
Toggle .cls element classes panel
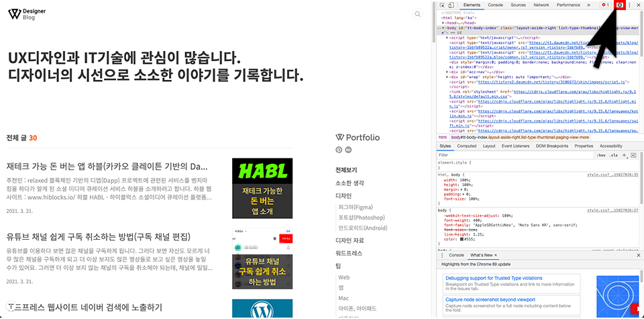pos(614,155)
